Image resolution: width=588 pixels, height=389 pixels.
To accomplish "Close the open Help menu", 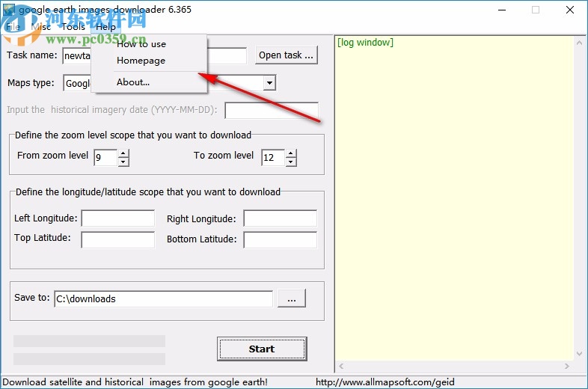I will [105, 27].
